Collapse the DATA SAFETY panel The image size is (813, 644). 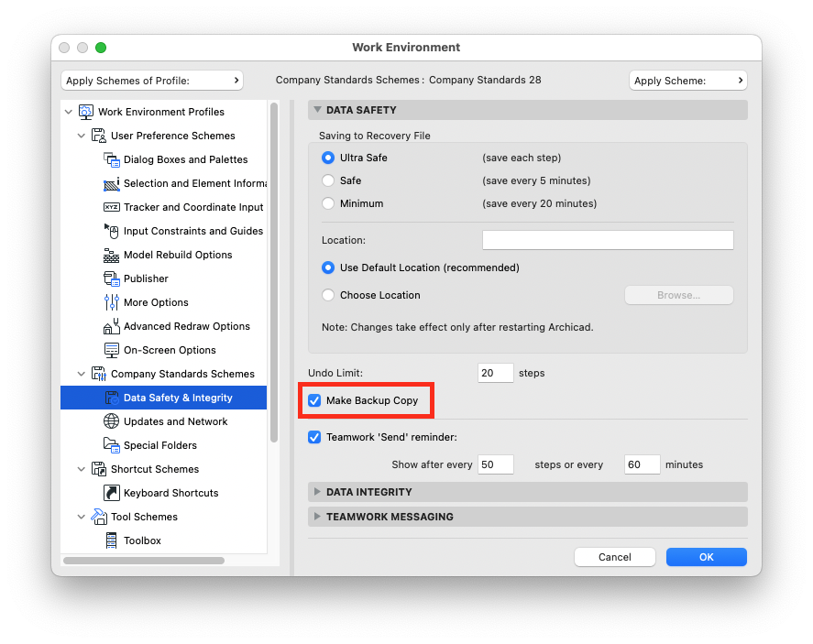318,110
